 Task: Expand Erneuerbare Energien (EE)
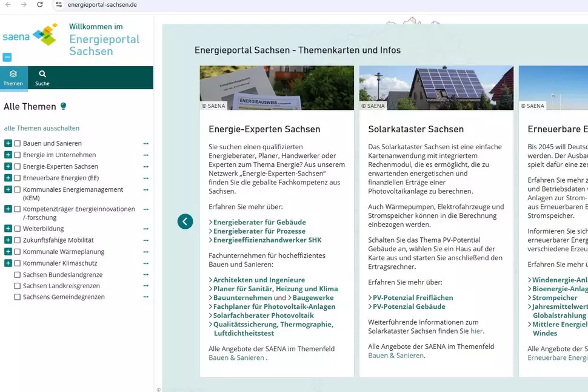[x=7, y=178]
